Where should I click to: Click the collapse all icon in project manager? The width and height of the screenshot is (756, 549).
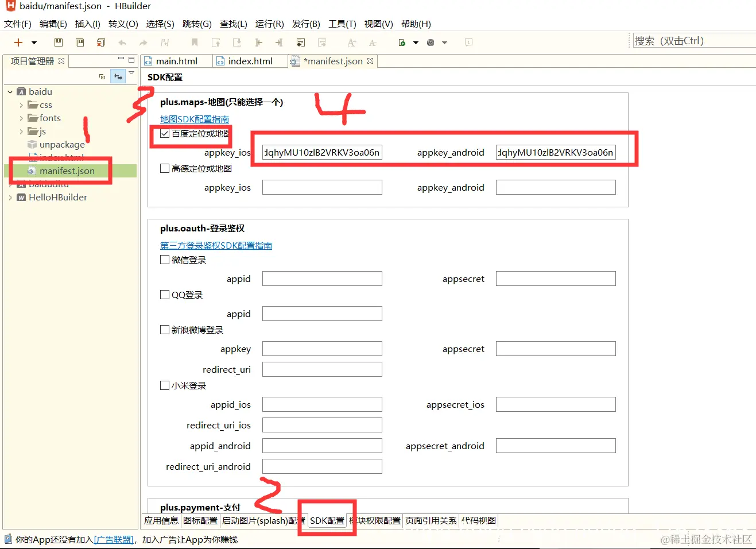tap(102, 76)
